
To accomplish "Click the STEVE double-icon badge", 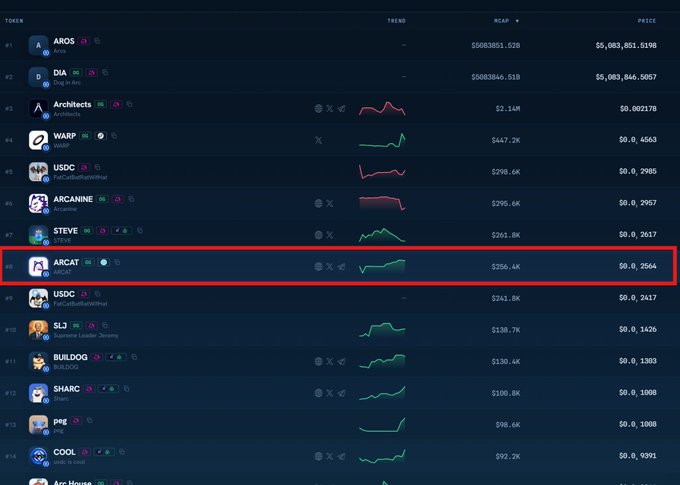I will click(x=121, y=230).
